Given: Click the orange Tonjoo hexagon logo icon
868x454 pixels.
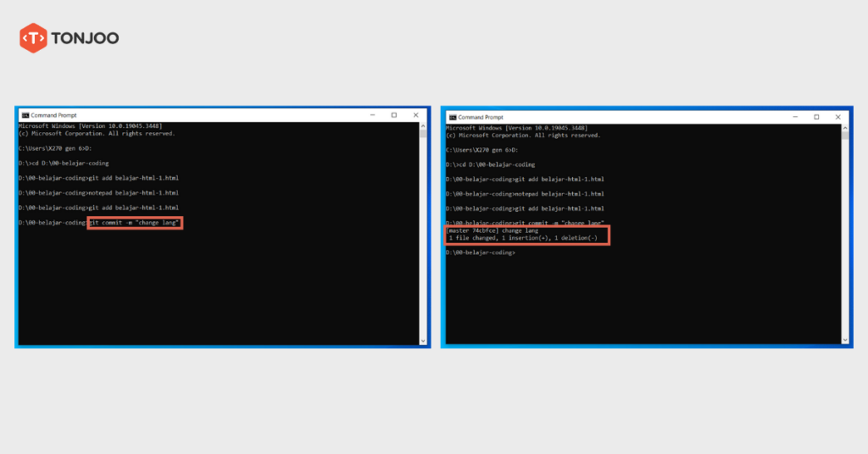Looking at the screenshot, I should [32, 38].
